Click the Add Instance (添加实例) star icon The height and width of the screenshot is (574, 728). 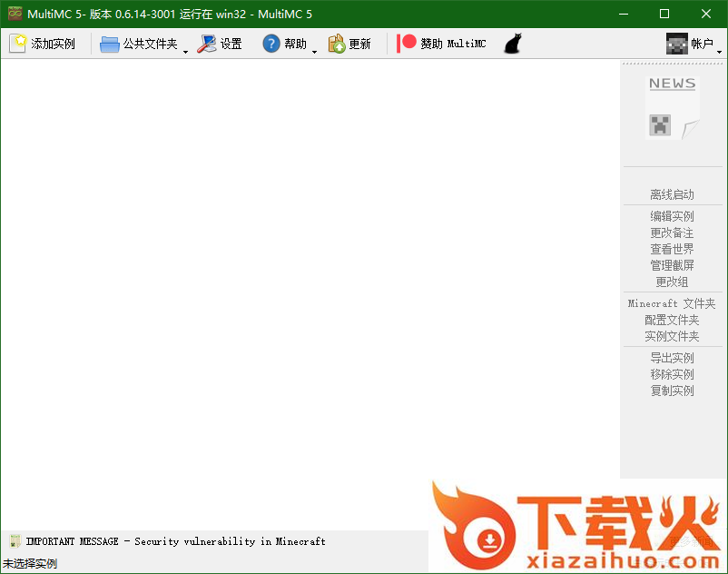coord(18,44)
